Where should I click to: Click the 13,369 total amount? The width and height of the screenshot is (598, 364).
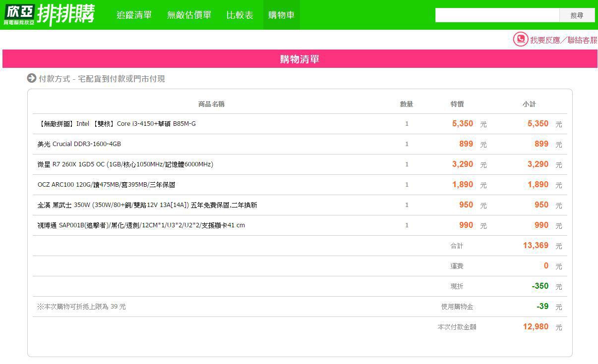536,245
